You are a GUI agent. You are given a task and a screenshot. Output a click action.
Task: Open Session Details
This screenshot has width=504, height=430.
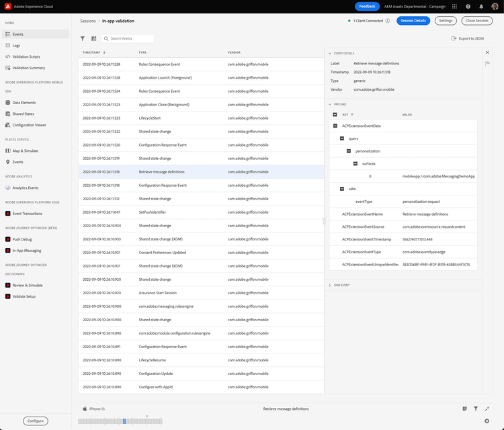pyautogui.click(x=413, y=21)
